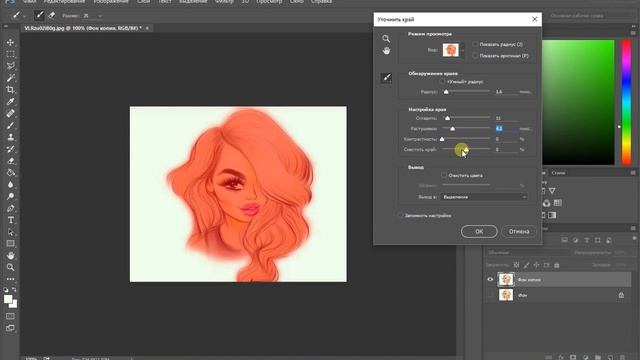Click the Hand tool in Refine Edge dialog

click(x=386, y=51)
